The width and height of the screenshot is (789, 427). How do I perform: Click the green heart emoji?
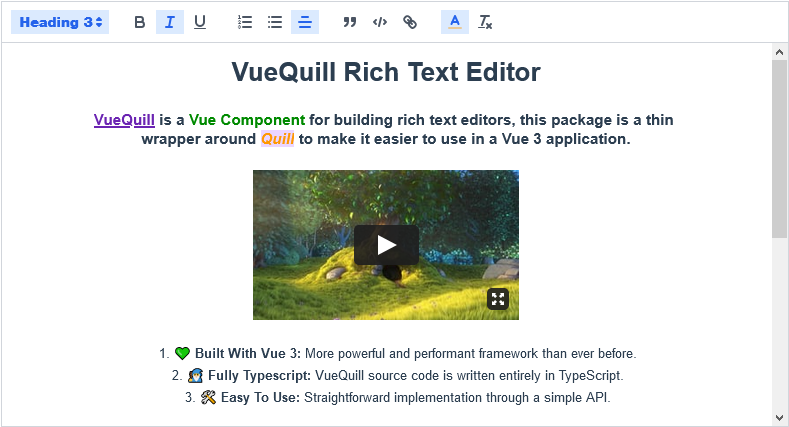[x=182, y=354]
